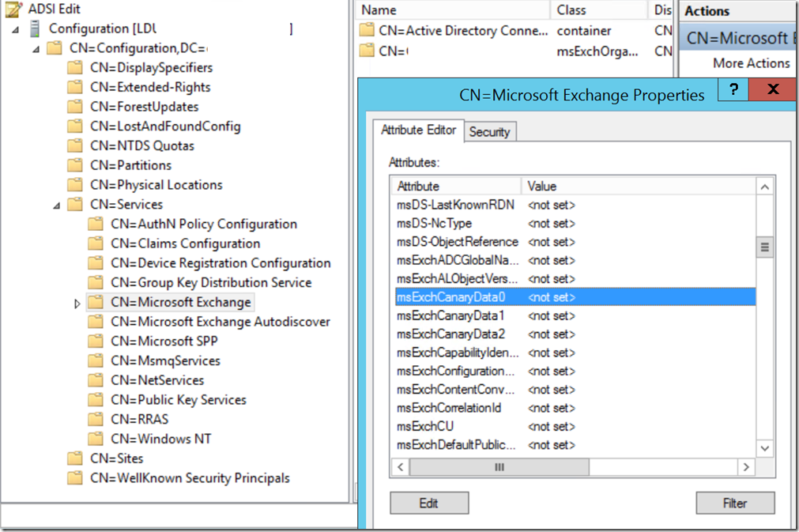Image resolution: width=799 pixels, height=532 pixels.
Task: Click the CN=Extended-Rights folder icon
Action: 75,87
